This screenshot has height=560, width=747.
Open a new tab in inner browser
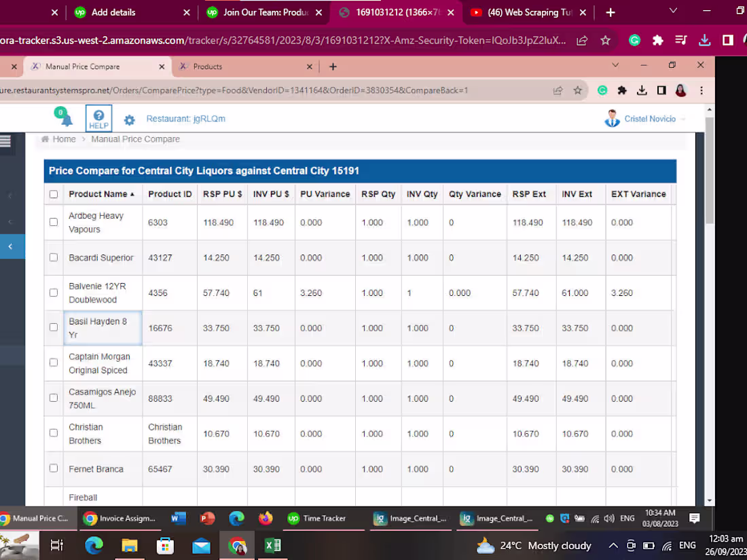click(x=333, y=67)
